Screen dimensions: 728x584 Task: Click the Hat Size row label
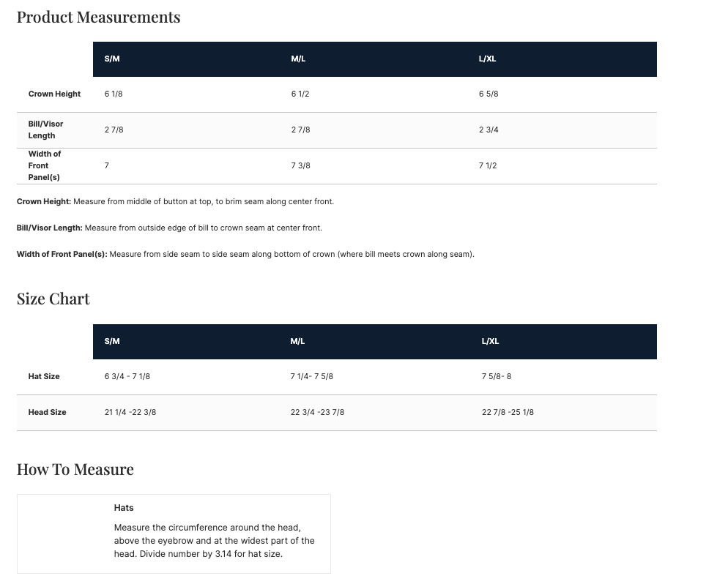coord(44,376)
